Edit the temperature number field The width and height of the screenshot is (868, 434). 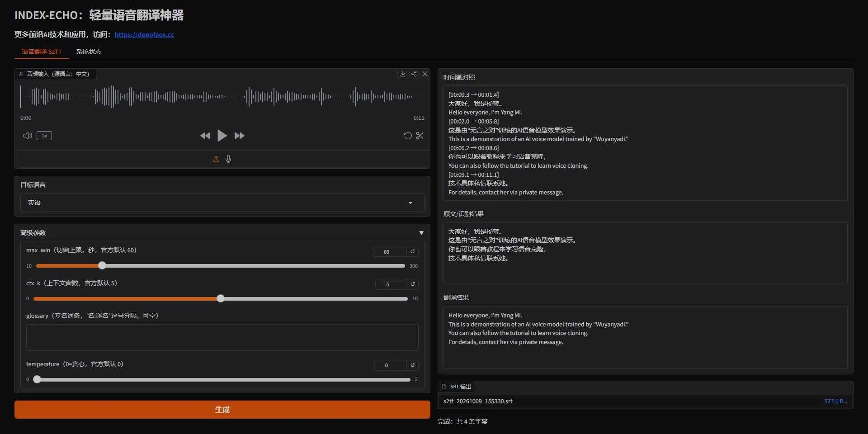click(389, 365)
